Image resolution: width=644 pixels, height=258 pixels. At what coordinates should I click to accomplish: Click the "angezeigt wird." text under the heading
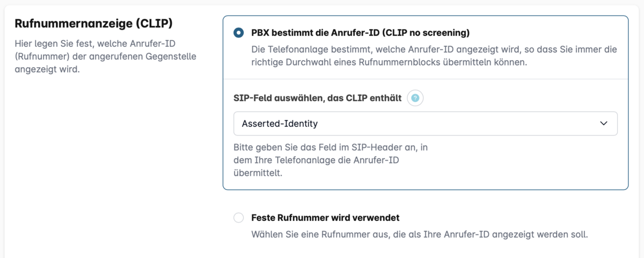[x=47, y=69]
